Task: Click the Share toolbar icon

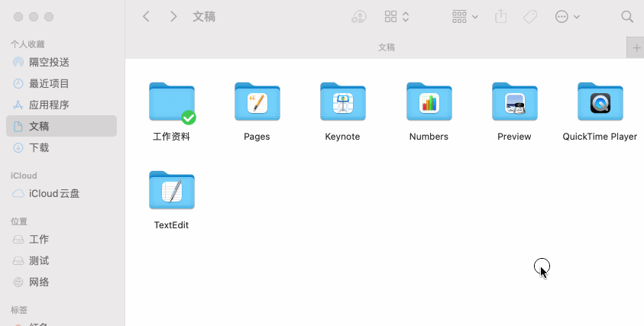Action: (500, 17)
